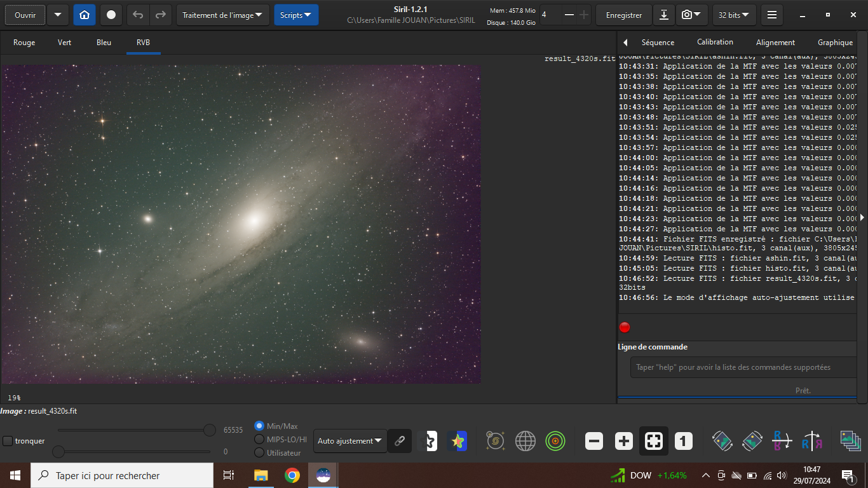Open the Windows notification center
868x488 pixels.
click(847, 475)
